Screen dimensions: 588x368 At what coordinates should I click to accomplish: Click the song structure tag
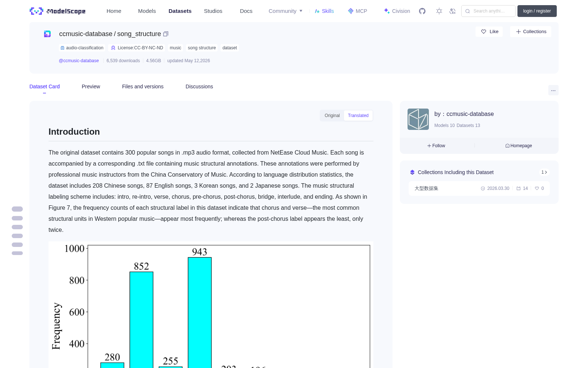coord(202,48)
